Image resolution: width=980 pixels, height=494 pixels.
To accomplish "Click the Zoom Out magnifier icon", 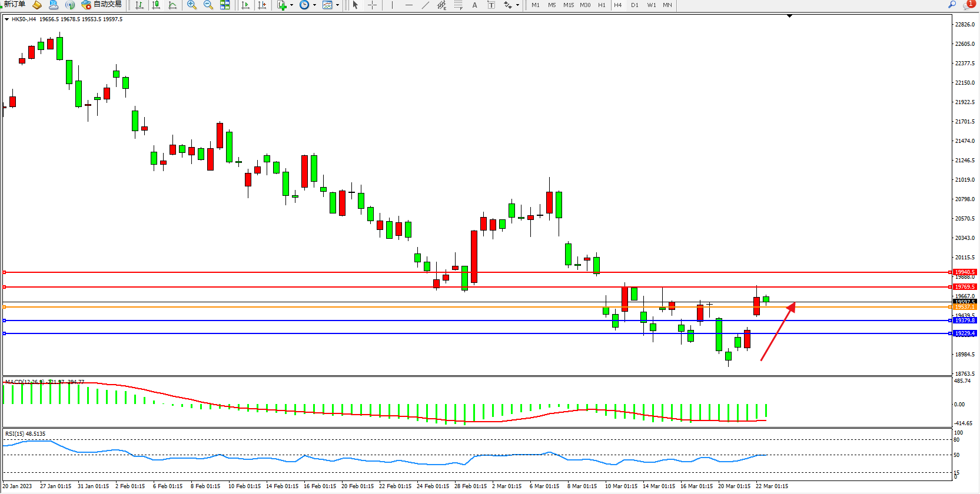I will (208, 5).
